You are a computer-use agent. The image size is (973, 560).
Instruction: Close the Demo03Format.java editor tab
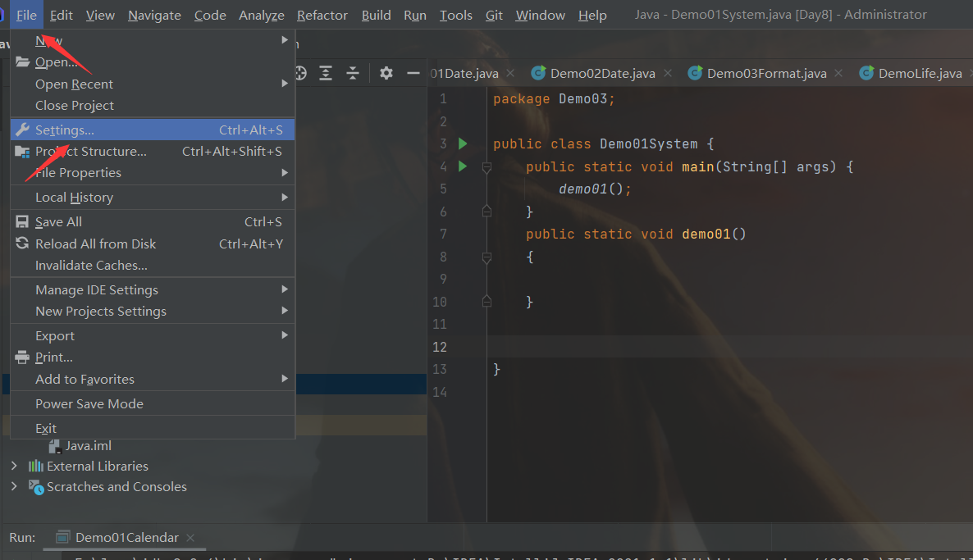point(838,73)
